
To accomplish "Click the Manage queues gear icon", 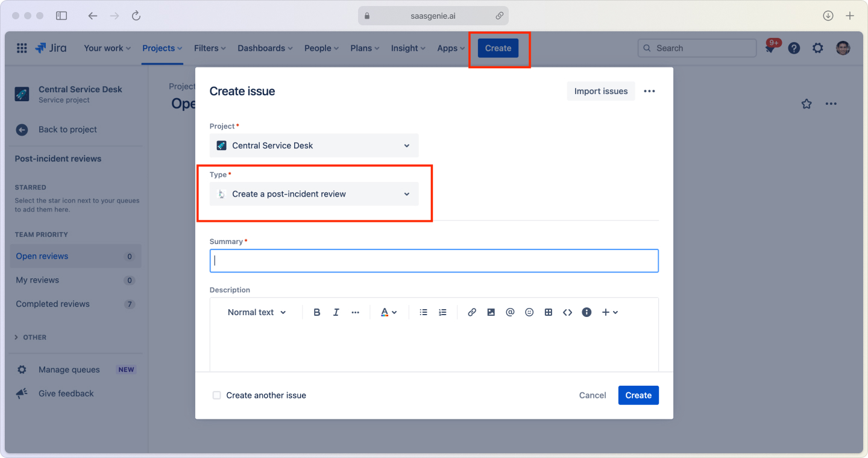I will coord(22,369).
